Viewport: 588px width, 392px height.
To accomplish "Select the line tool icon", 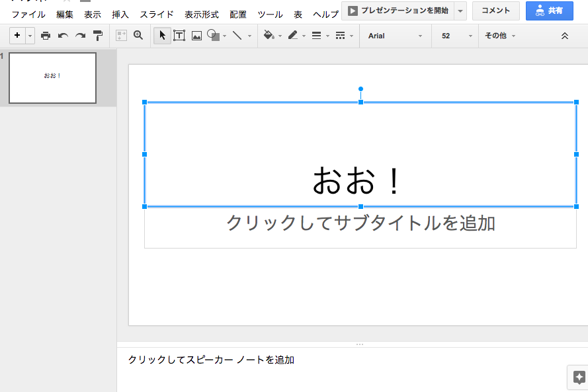I will (x=237, y=35).
